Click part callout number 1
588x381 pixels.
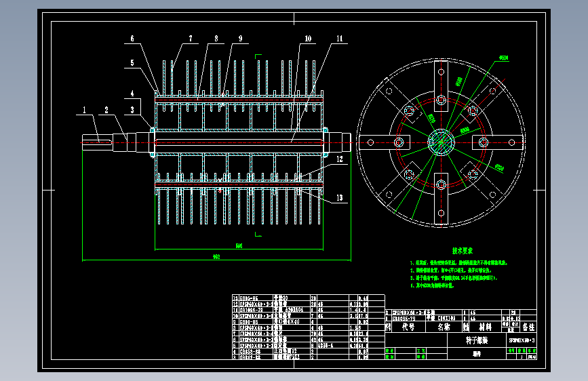[84, 110]
